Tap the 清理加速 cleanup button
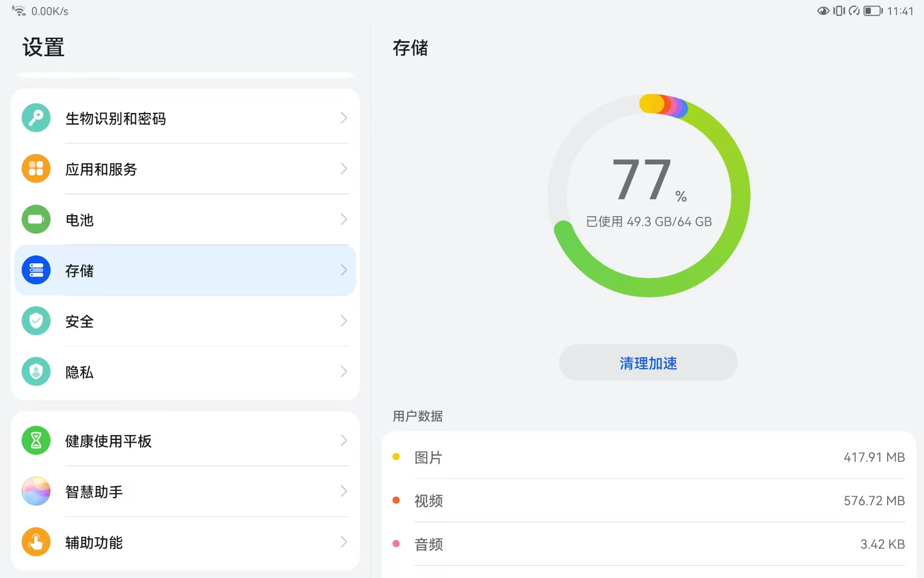This screenshot has height=578, width=924. pos(648,363)
